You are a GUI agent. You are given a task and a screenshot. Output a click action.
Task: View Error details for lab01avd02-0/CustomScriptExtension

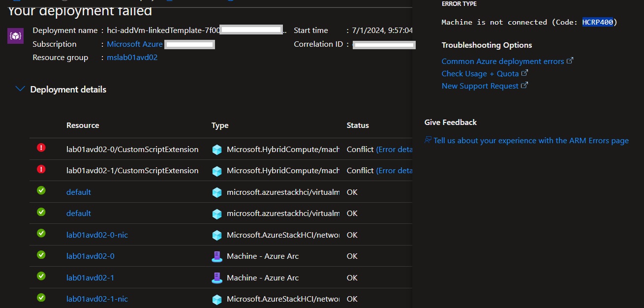[394, 149]
